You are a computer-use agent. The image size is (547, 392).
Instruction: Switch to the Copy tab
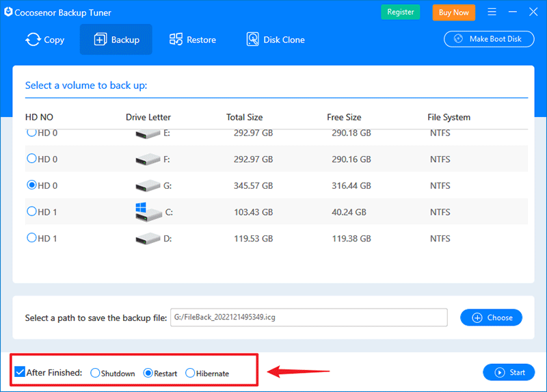coord(45,40)
